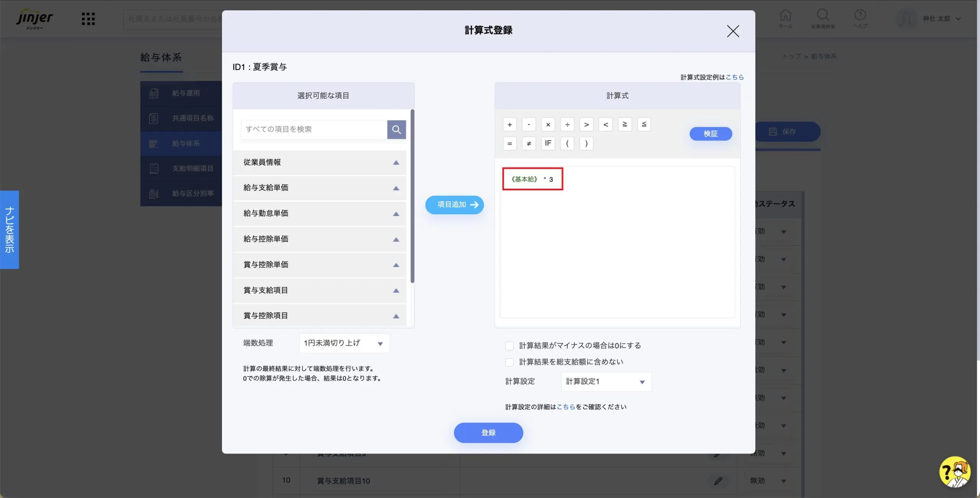This screenshot has width=980, height=498.
Task: Close the 計算式登録 dialog with X
Action: tap(733, 31)
